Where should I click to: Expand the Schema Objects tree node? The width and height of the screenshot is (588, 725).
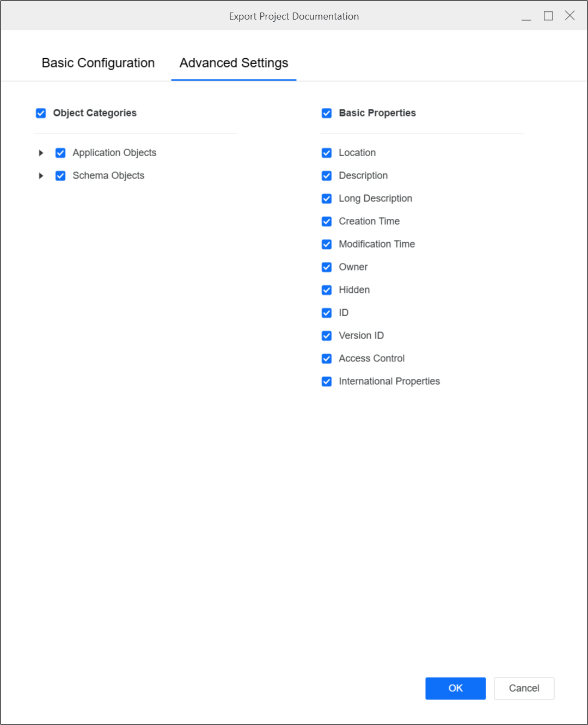pos(41,176)
